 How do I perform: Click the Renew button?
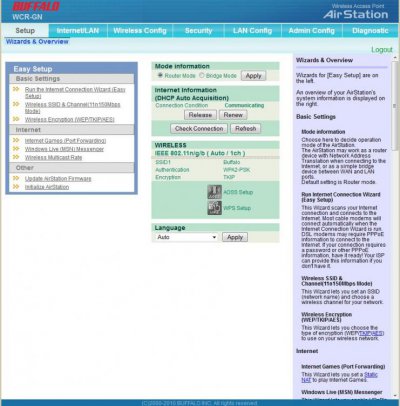tap(233, 115)
